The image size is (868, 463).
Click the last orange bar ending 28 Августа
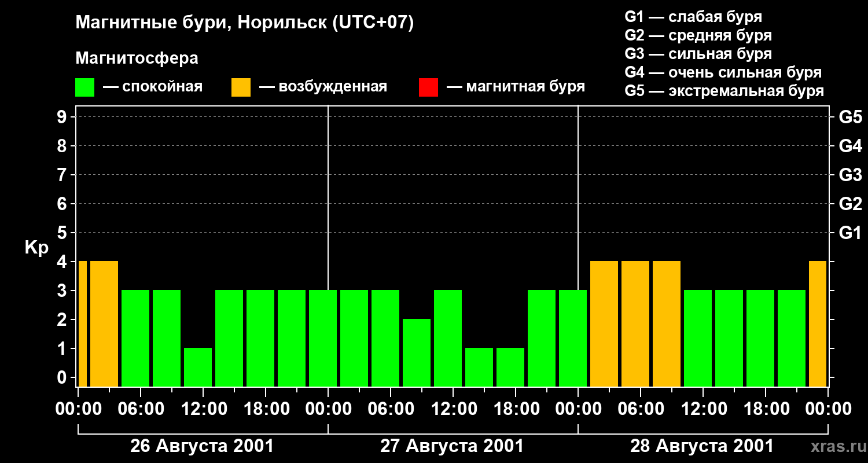(x=818, y=324)
